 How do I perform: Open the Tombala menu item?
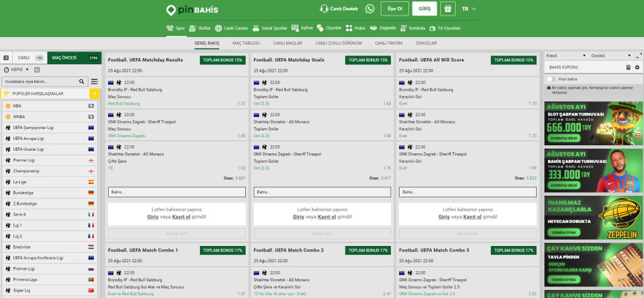pyautogui.click(x=412, y=28)
